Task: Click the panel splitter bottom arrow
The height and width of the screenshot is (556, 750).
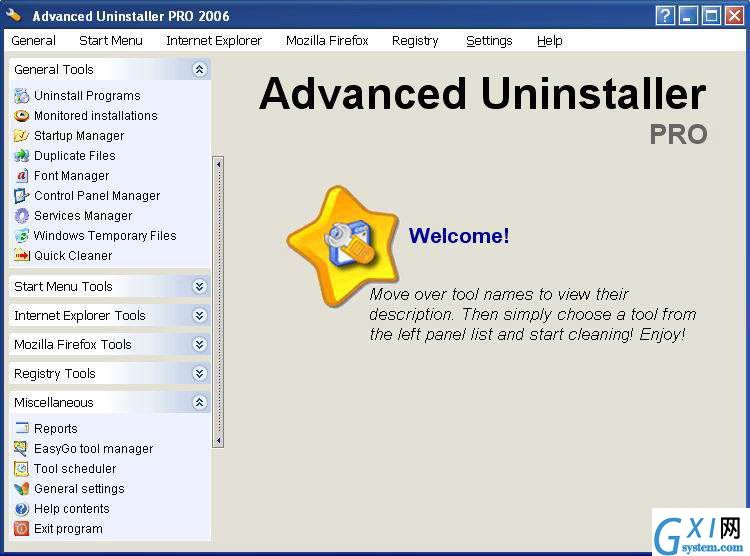Action: point(218,440)
